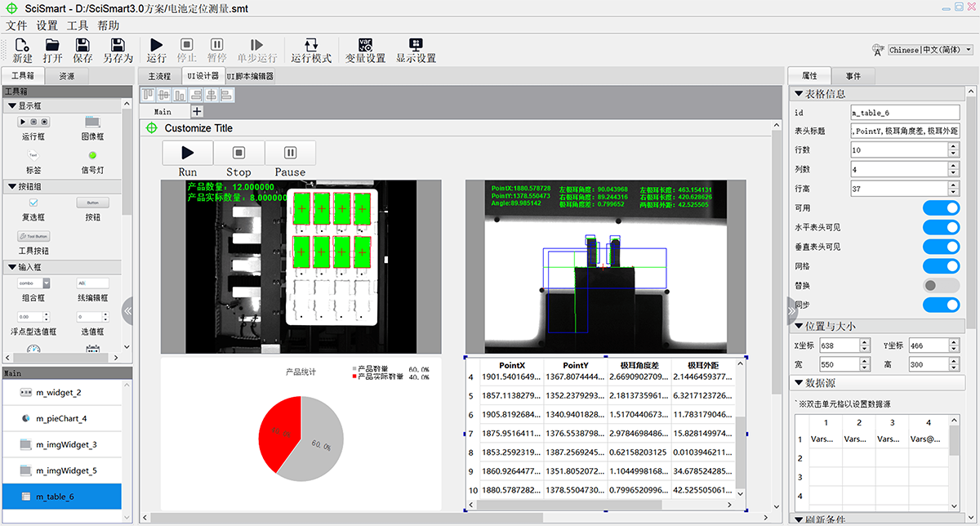The image size is (980, 526).
Task: Open the 显示设置 (display settings) icon
Action: point(416,45)
